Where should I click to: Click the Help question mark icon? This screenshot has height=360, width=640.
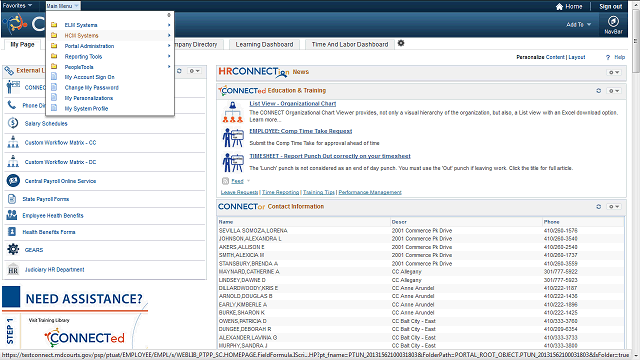608,58
